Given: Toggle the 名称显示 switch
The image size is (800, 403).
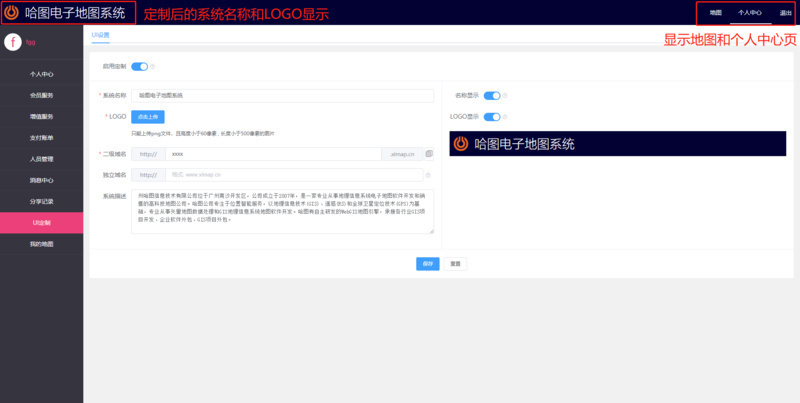Looking at the screenshot, I should 492,95.
